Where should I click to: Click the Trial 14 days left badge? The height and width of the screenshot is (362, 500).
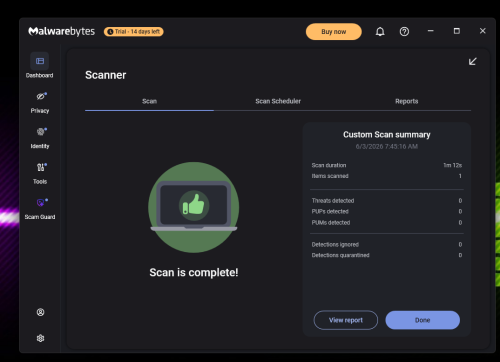[134, 32]
